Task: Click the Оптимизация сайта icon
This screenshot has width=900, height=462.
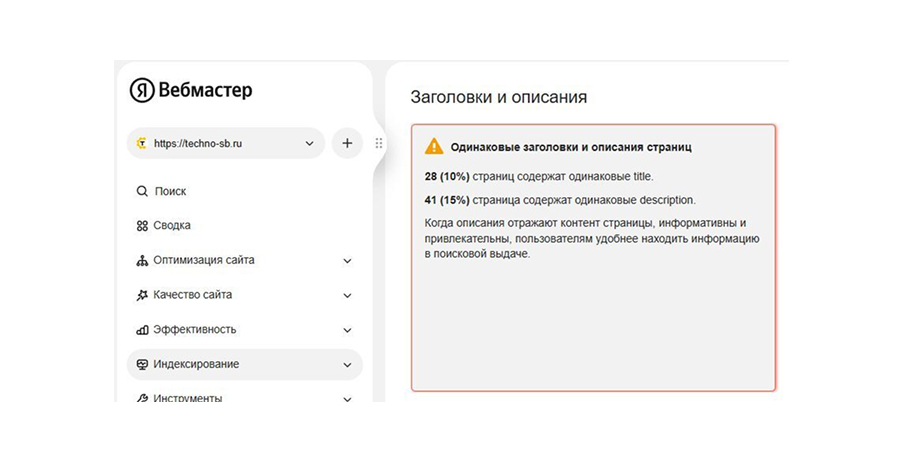Action: [142, 261]
